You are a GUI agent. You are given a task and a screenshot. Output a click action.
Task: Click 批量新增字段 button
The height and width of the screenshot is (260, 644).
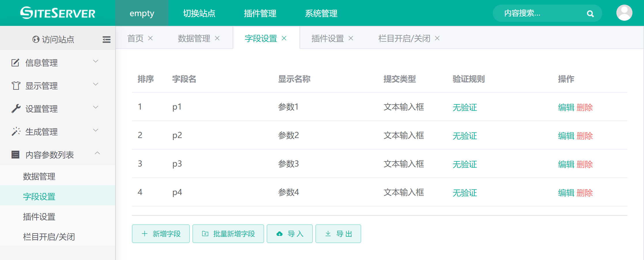click(x=228, y=234)
